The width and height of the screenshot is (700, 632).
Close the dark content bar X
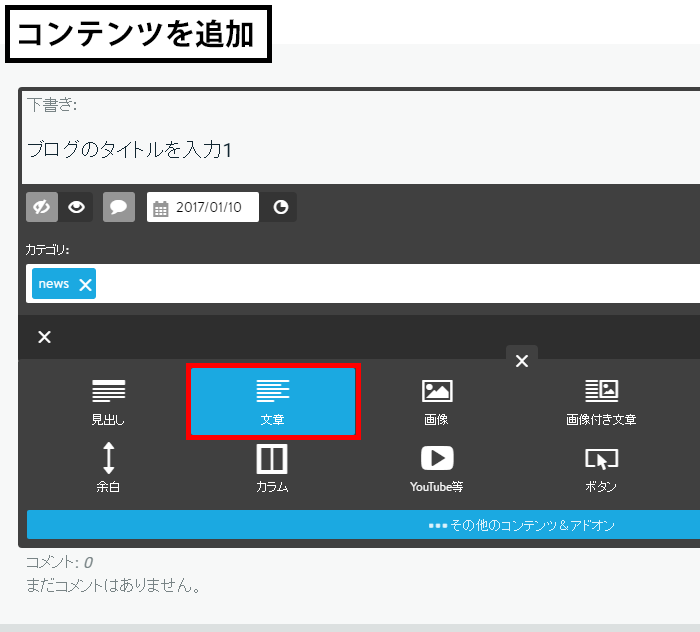45,337
